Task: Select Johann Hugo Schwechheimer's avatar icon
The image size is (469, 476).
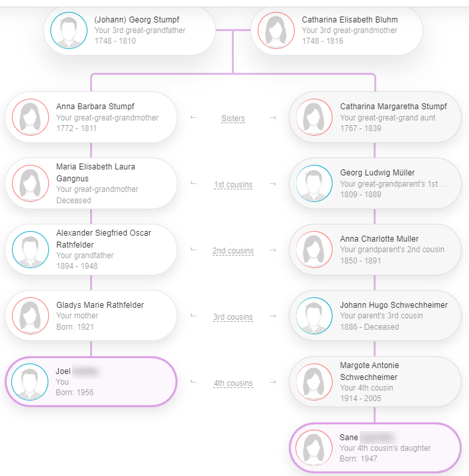Action: 315,316
